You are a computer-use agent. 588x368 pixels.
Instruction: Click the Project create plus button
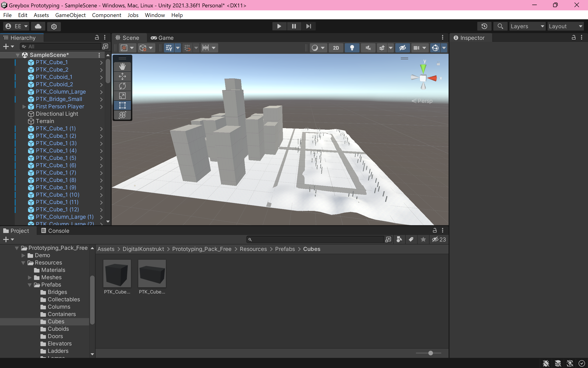click(8, 239)
